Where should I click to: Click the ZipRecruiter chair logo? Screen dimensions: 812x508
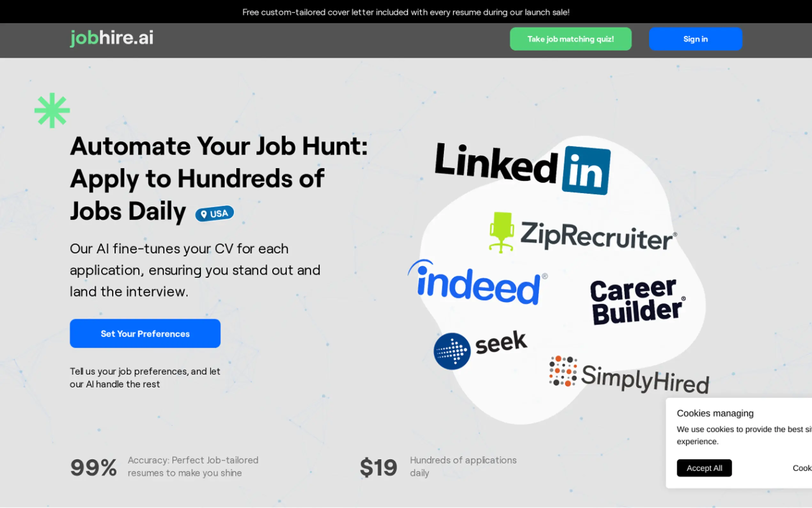(x=501, y=233)
